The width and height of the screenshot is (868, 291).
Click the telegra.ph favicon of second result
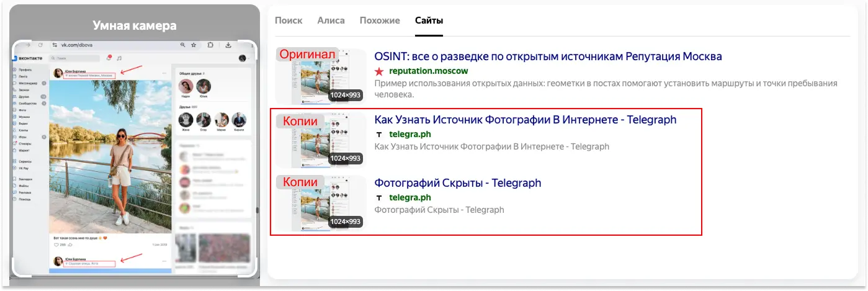coord(379,135)
